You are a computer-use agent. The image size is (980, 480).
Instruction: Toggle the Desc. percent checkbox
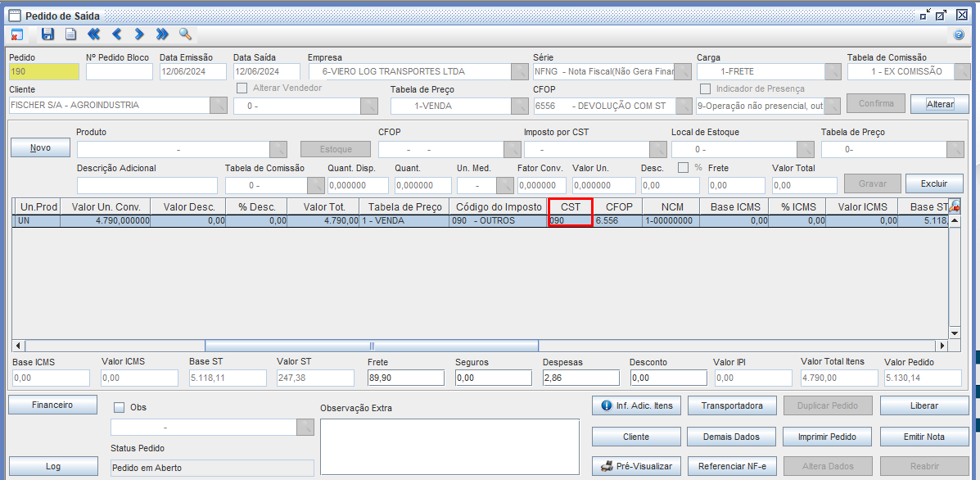(x=683, y=167)
